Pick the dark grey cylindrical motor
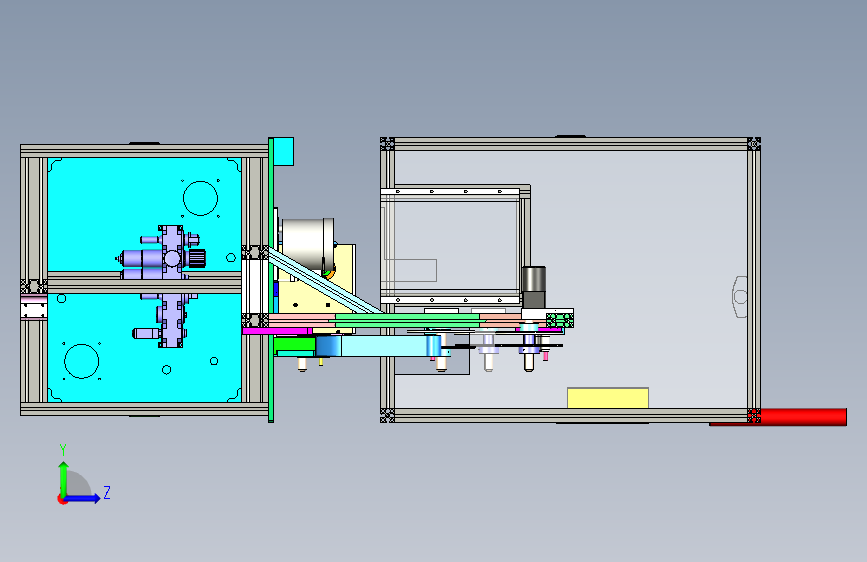Screen dimensions: 867x562 pyautogui.click(x=534, y=287)
